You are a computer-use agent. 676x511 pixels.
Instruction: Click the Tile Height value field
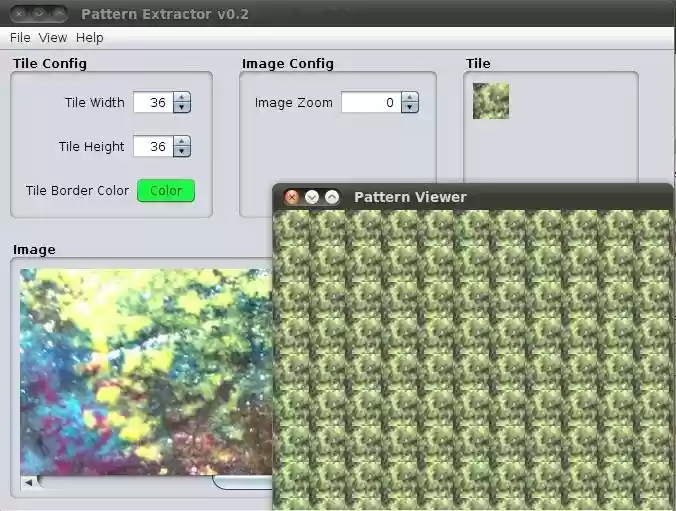(153, 146)
